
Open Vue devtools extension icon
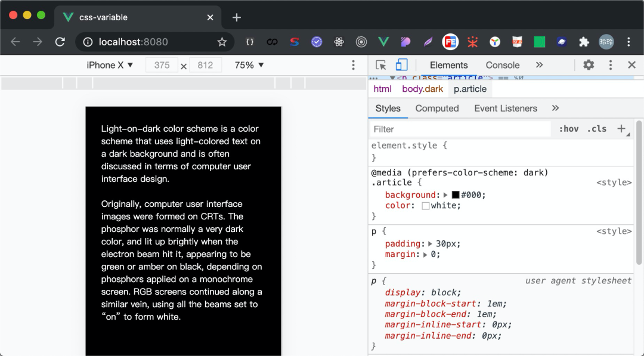pos(383,42)
